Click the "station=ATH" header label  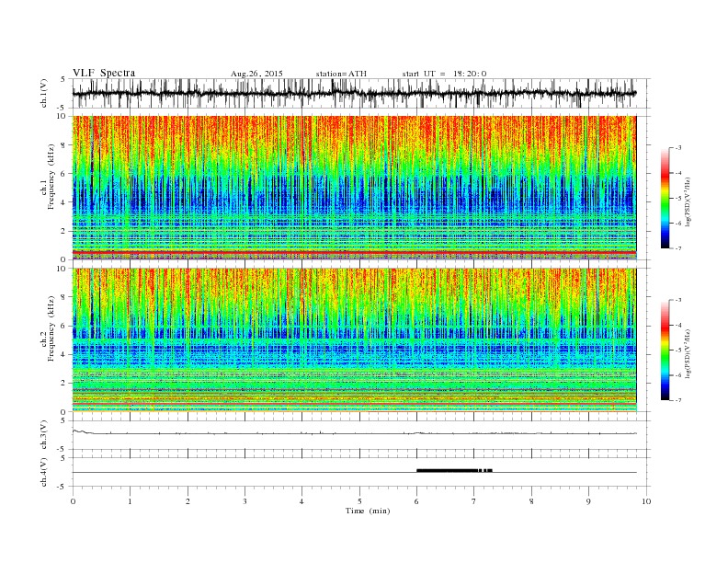point(341,74)
